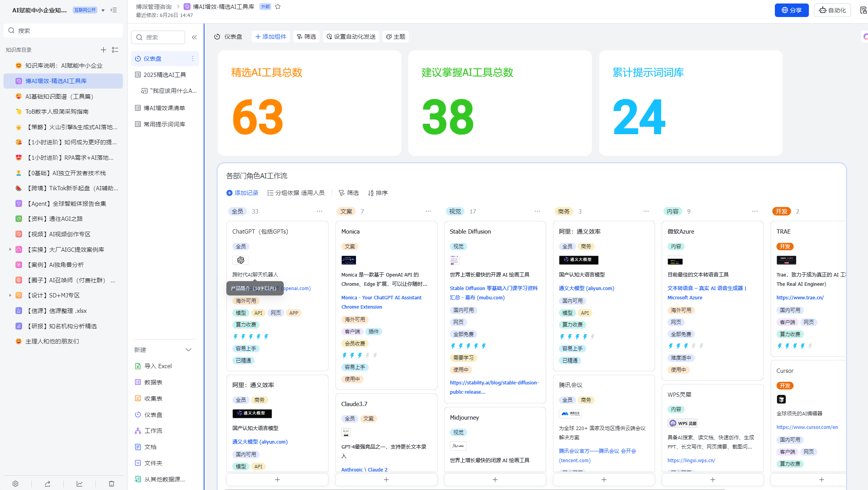Open the statistics chart icon at sidebar bottom

click(x=80, y=484)
